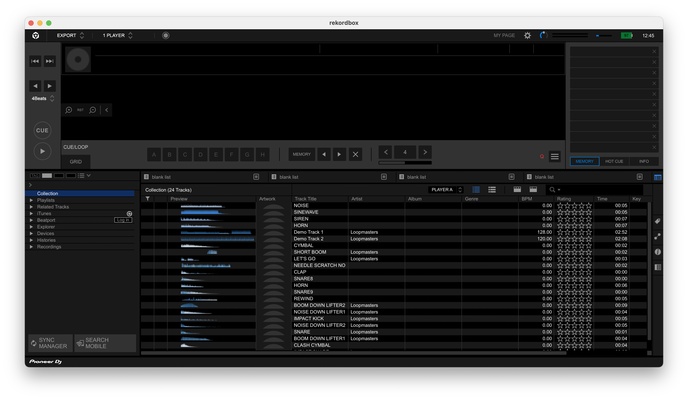Expand the Histories node
This screenshot has height=400, width=688.
31,240
